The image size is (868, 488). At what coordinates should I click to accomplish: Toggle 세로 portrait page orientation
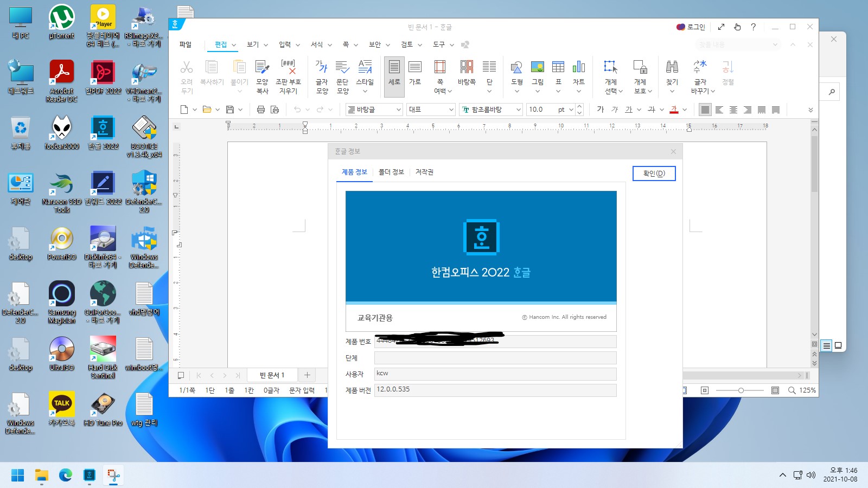(x=394, y=77)
